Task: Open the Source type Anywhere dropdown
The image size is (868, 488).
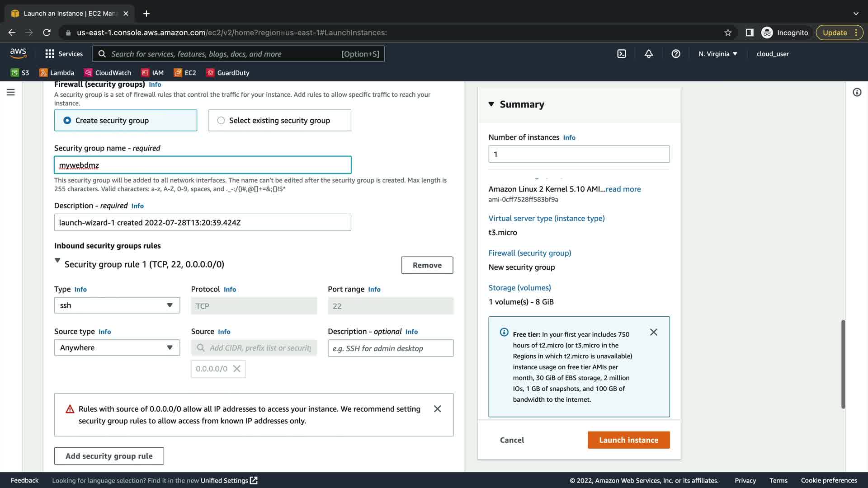Action: pos(117,347)
